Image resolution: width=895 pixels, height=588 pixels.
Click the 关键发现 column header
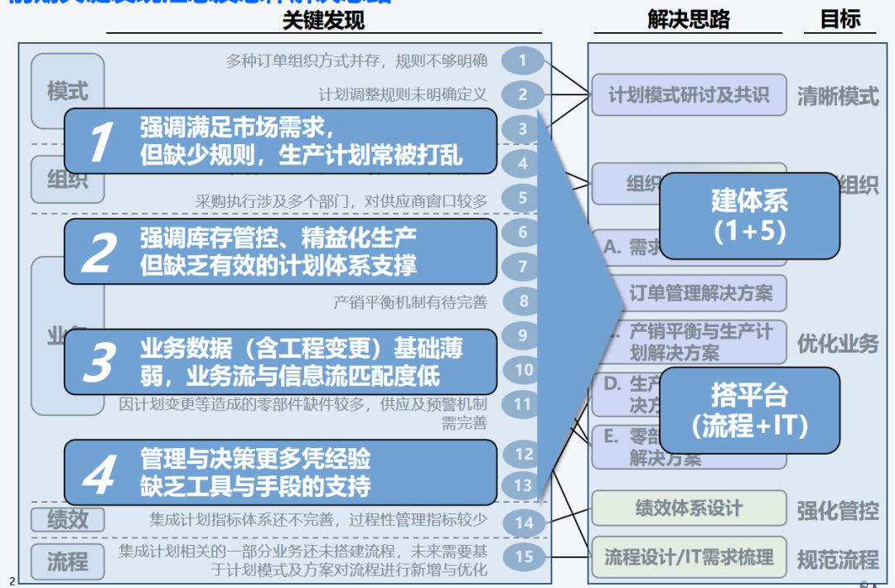(323, 20)
